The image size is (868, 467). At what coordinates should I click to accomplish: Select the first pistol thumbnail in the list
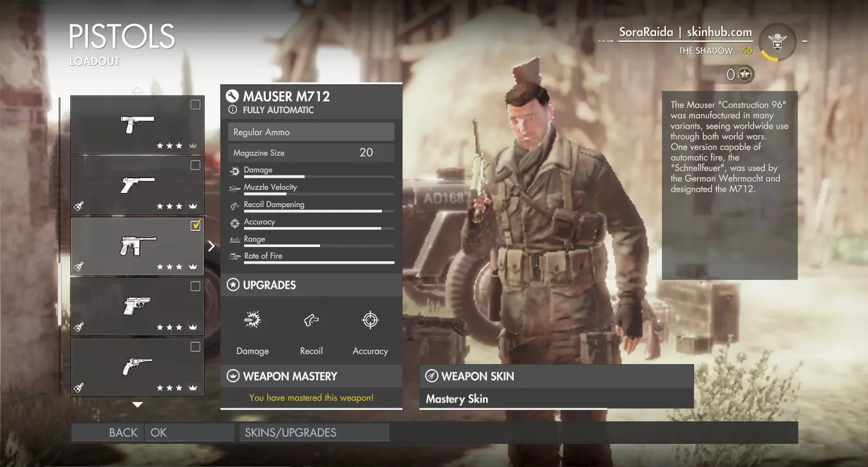tap(137, 125)
